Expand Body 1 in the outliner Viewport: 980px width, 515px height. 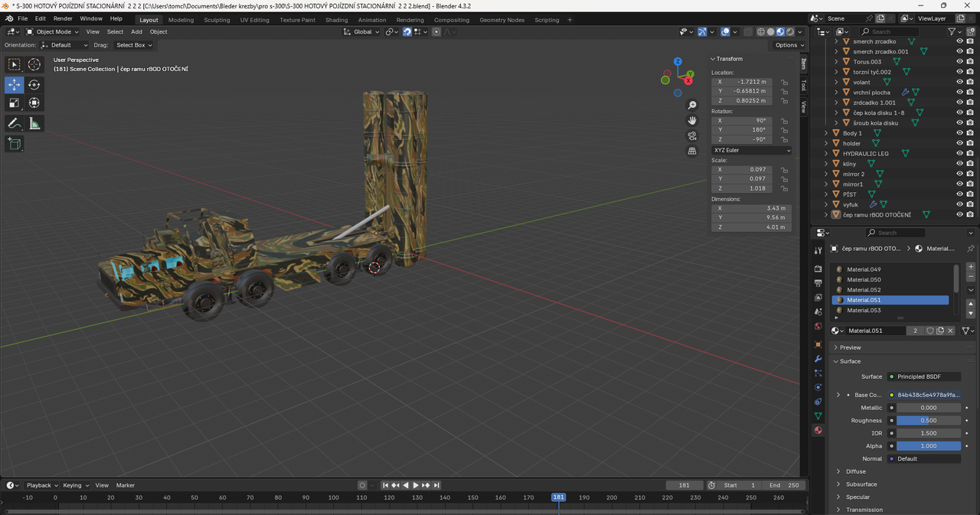click(826, 133)
